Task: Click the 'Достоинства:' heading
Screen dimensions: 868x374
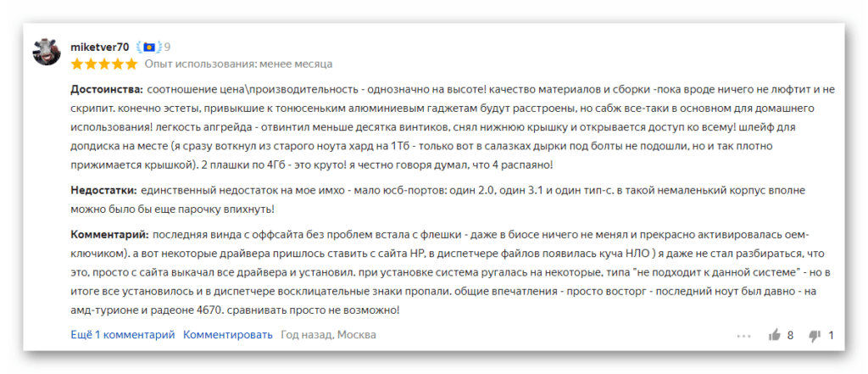Action: [107, 89]
